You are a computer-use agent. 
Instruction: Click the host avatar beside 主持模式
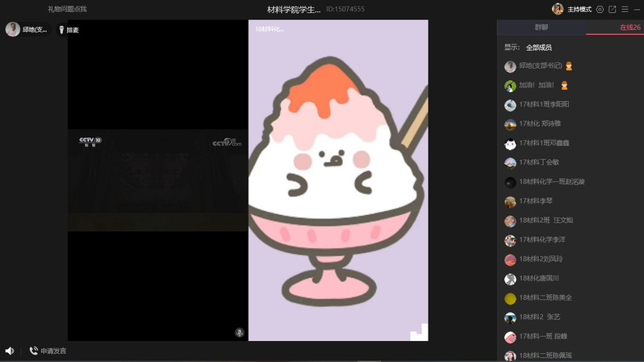click(558, 9)
